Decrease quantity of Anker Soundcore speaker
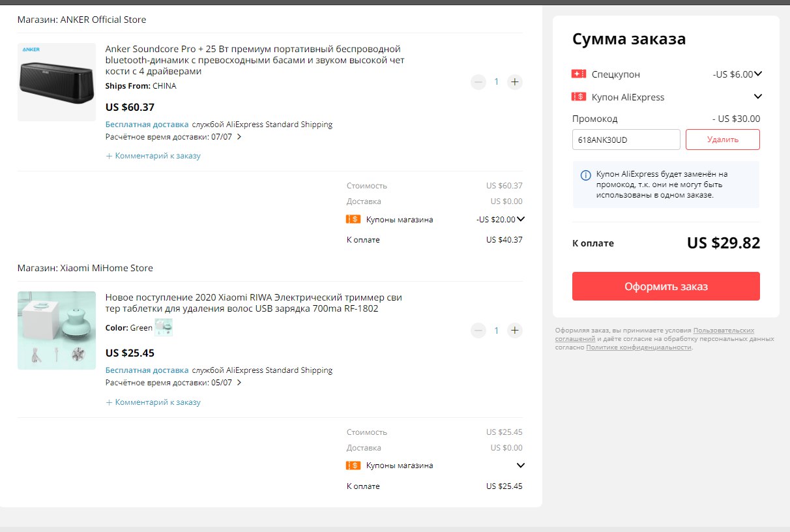Viewport: 790px width, 532px height. (478, 82)
